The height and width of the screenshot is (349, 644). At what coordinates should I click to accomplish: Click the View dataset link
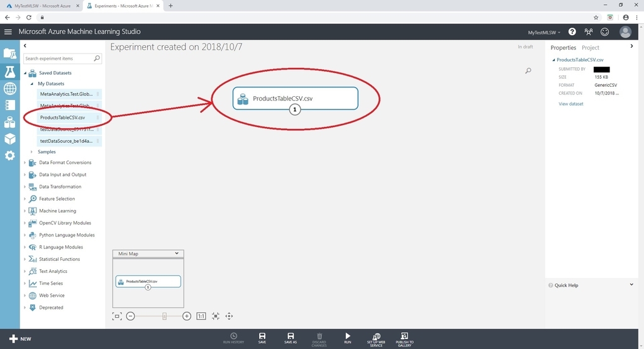coord(570,104)
